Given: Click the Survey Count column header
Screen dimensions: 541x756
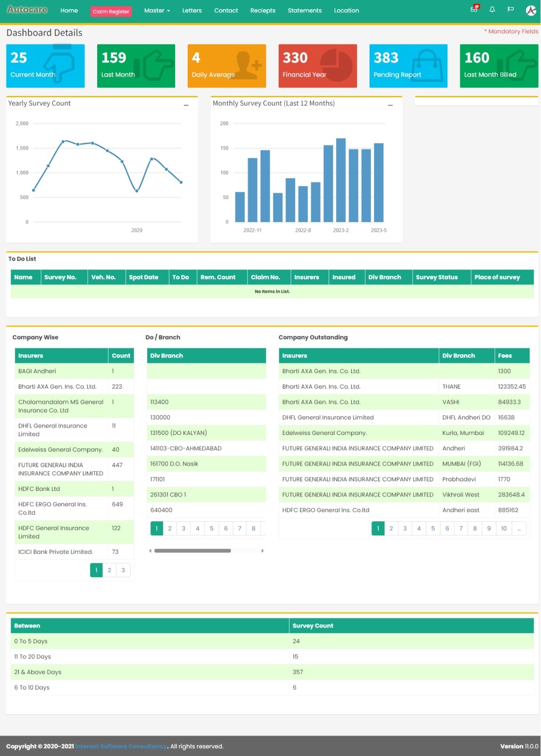Looking at the screenshot, I should tap(411, 626).
